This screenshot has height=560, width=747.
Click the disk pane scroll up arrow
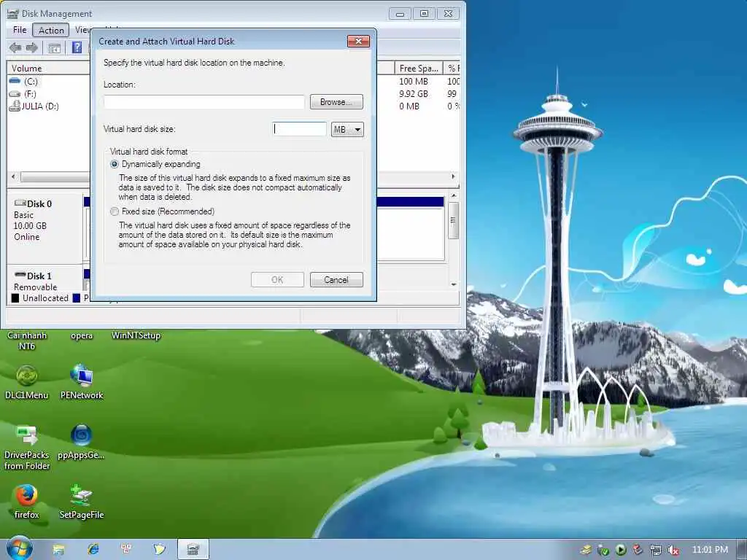454,195
